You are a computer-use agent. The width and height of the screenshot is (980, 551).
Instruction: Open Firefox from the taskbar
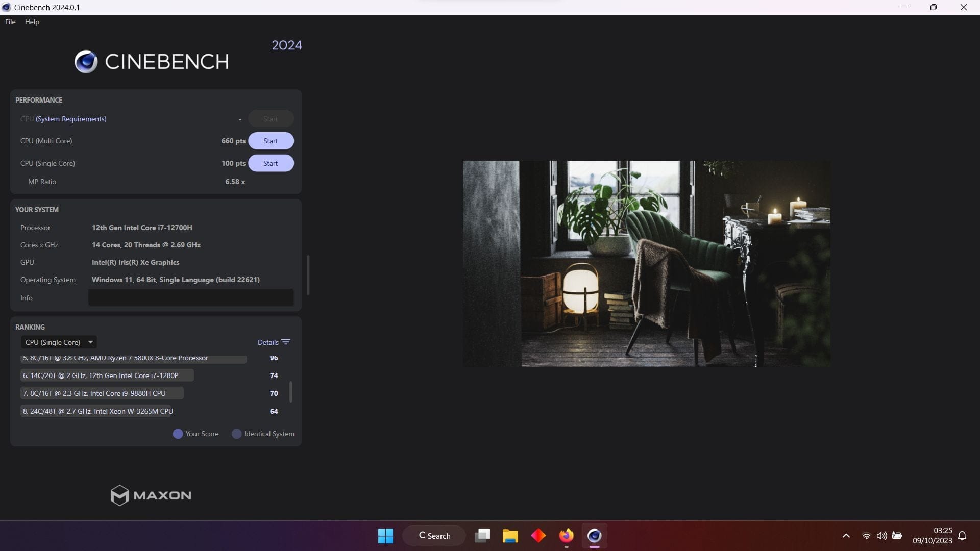[567, 536]
